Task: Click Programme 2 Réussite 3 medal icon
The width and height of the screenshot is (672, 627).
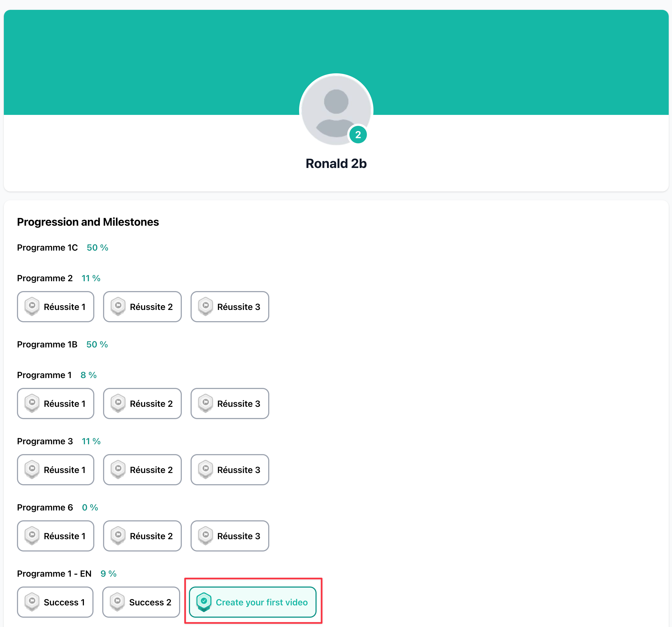Action: (x=206, y=306)
